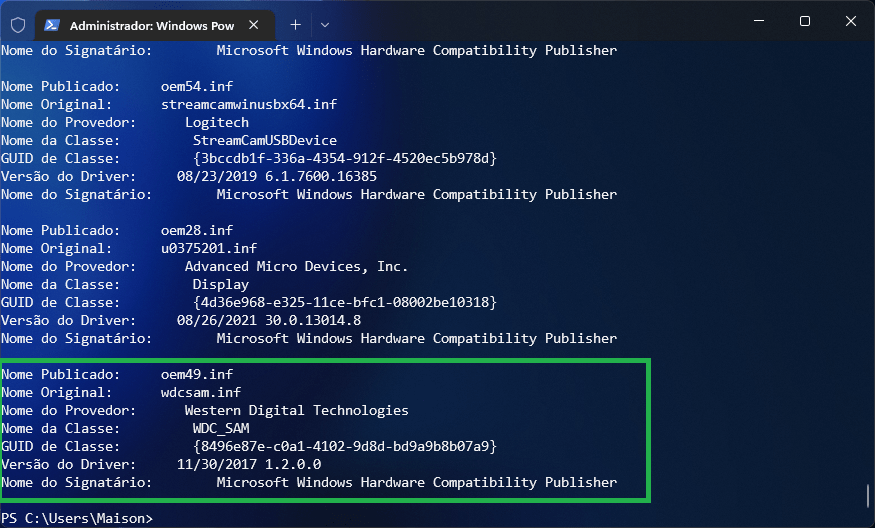Viewport: 875px width, 528px height.
Task: Maximize the terminal window
Action: point(805,21)
